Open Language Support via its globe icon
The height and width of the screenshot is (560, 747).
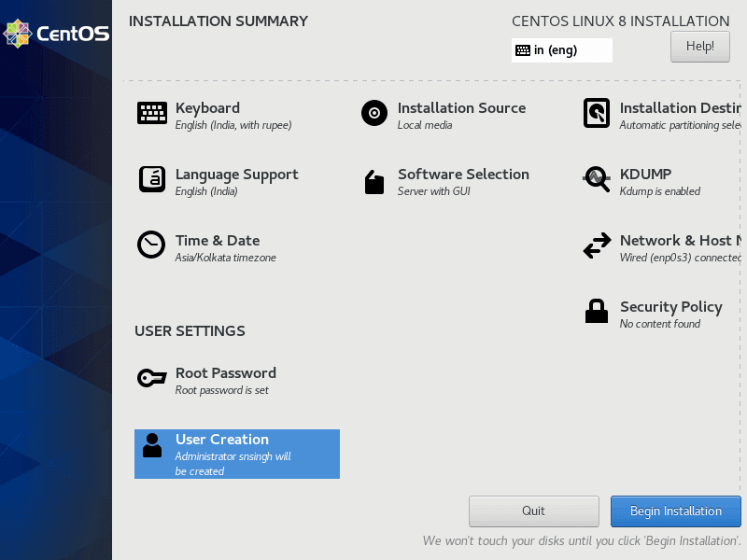point(151,179)
